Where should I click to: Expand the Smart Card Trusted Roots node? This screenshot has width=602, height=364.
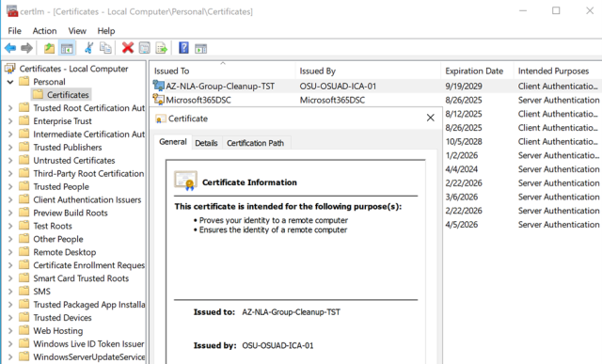(x=10, y=278)
